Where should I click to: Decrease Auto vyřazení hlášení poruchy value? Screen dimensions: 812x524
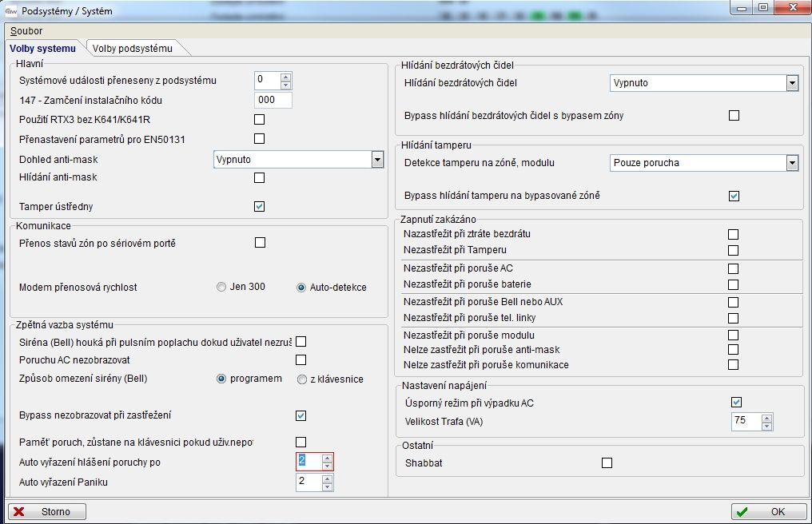327,466
